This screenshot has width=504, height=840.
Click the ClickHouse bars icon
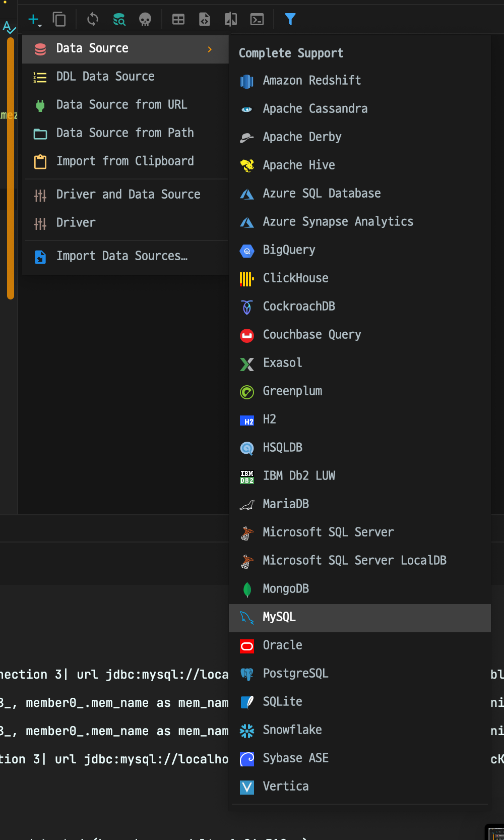(x=247, y=279)
